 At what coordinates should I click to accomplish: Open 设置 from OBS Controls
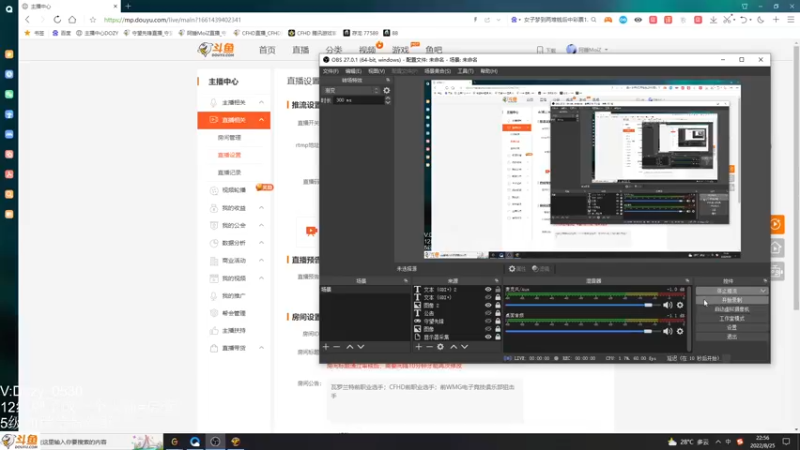(732, 328)
